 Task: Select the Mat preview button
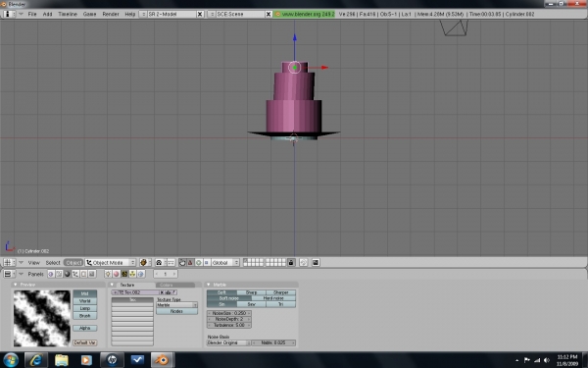tap(84, 293)
